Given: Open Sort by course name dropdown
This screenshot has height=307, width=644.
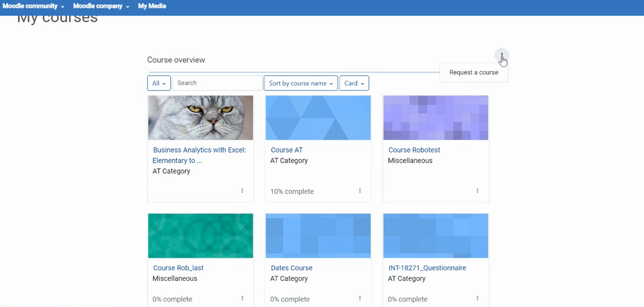Looking at the screenshot, I should [301, 83].
